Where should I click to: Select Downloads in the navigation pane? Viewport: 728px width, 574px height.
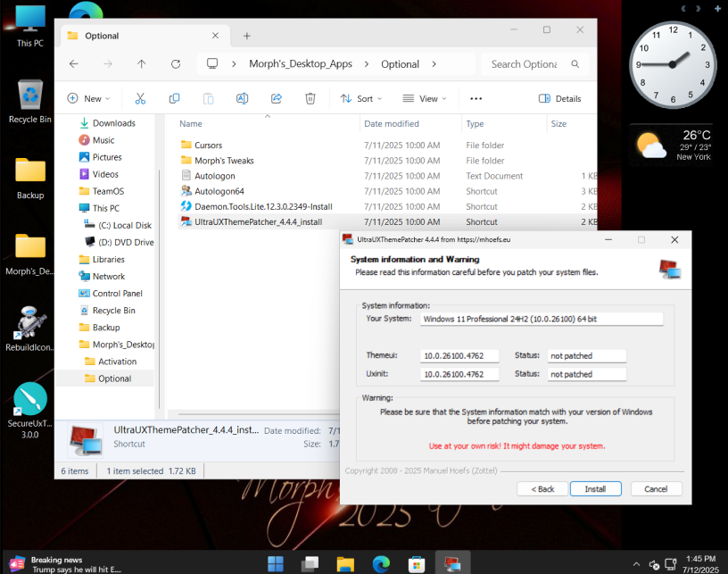point(107,123)
